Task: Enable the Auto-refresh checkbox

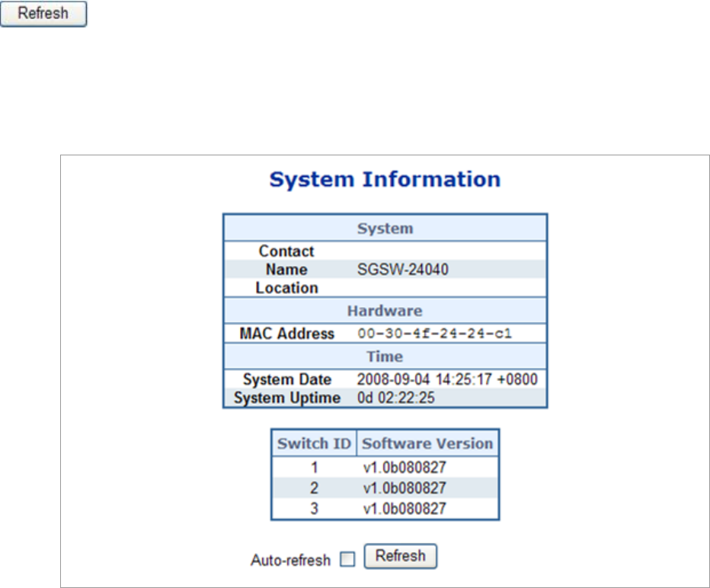Action: [347, 559]
